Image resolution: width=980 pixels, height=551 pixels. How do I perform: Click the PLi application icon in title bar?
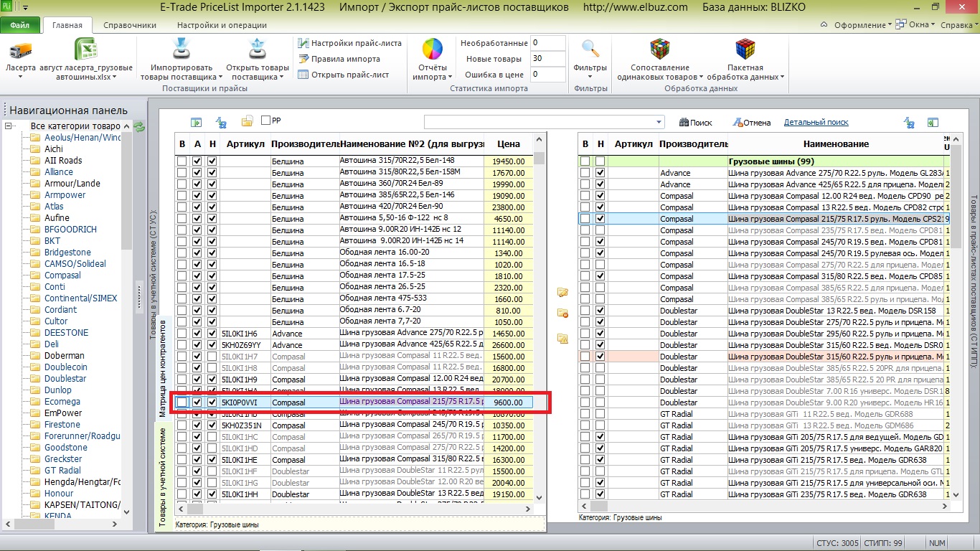click(6, 7)
